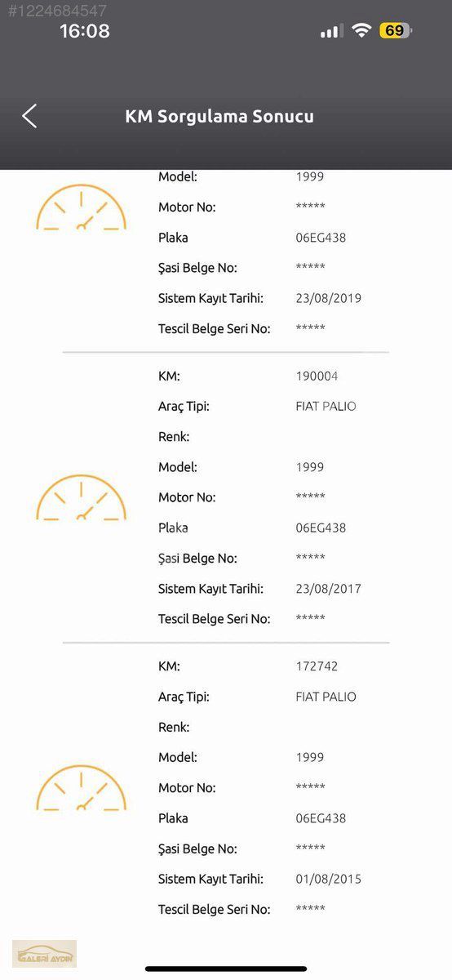Tap the back arrow in the header
The image size is (452, 980).
(29, 116)
